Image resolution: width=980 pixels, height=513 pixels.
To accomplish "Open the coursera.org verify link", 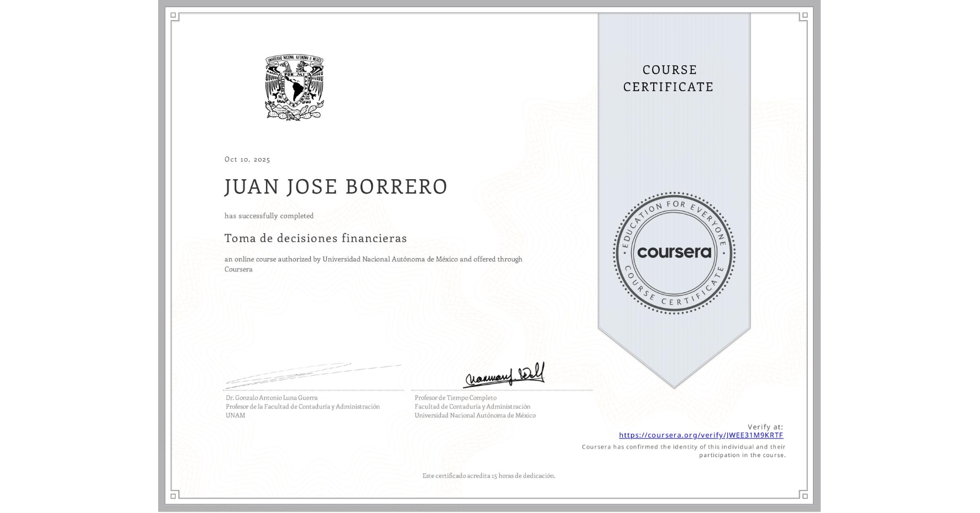I will pos(701,435).
